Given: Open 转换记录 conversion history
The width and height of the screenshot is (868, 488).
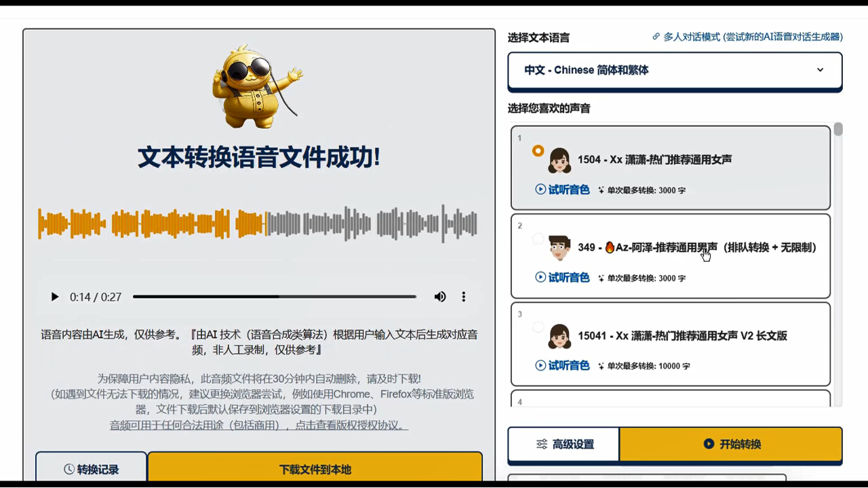Looking at the screenshot, I should tap(92, 468).
